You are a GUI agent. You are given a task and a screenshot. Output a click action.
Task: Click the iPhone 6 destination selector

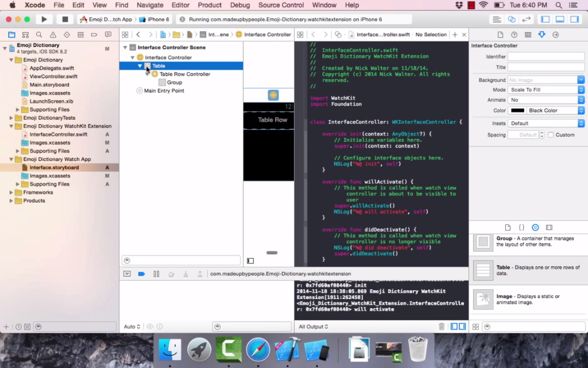154,19
